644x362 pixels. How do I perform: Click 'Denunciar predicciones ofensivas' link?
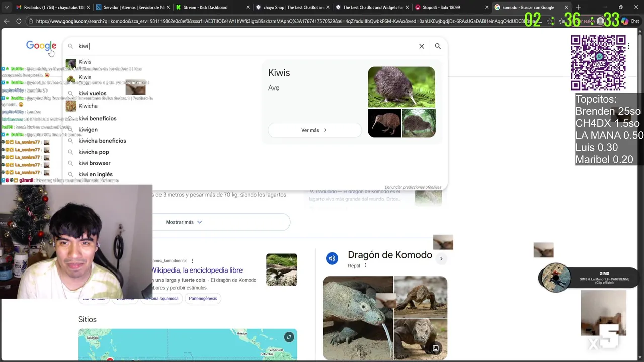(413, 187)
